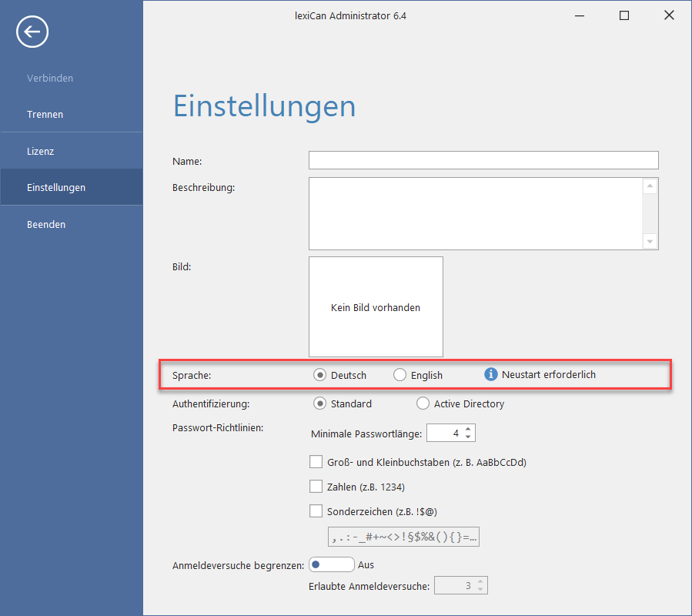Click the back arrow circle icon
692x616 pixels.
pos(32,32)
